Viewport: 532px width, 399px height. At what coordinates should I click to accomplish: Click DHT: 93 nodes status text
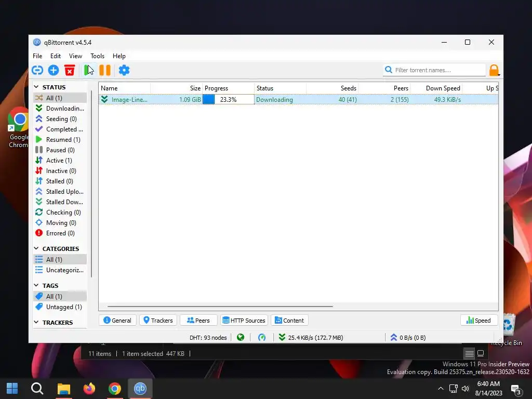pyautogui.click(x=208, y=338)
